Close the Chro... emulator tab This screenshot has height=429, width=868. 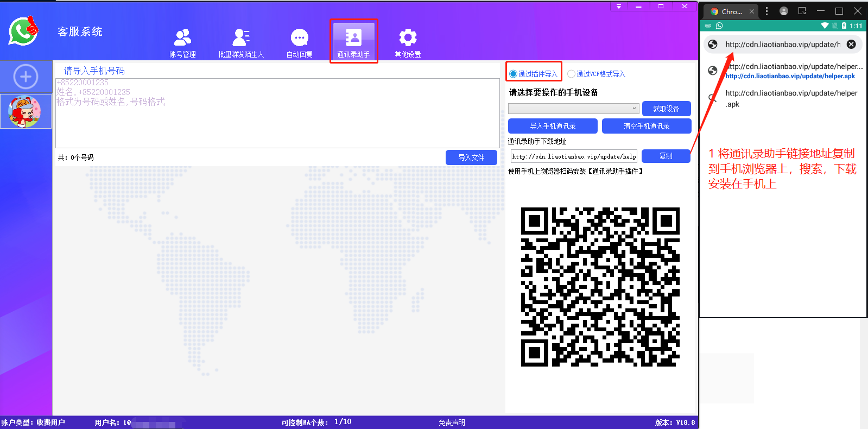pyautogui.click(x=752, y=11)
